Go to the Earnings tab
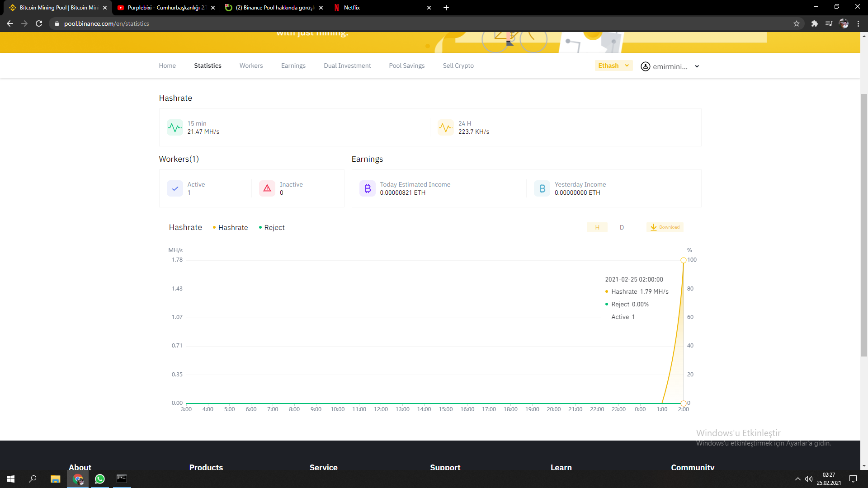This screenshot has height=488, width=868. click(x=293, y=66)
